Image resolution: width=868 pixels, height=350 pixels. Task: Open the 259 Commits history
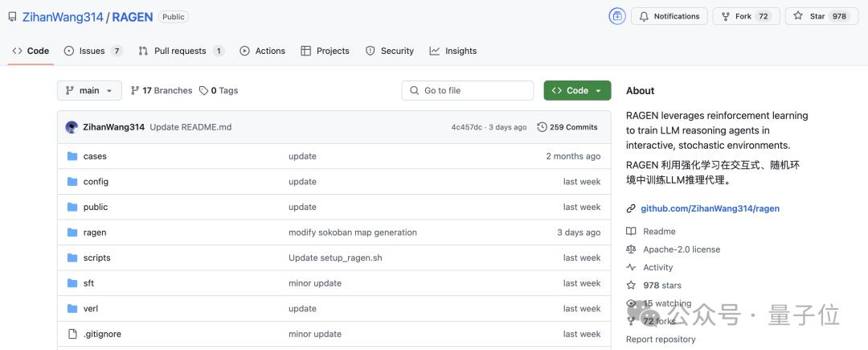(567, 127)
